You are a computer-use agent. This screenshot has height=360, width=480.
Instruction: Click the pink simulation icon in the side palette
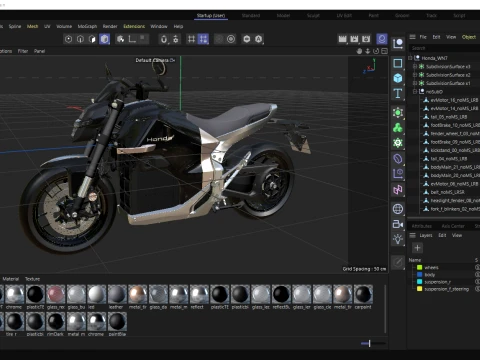[398, 189]
